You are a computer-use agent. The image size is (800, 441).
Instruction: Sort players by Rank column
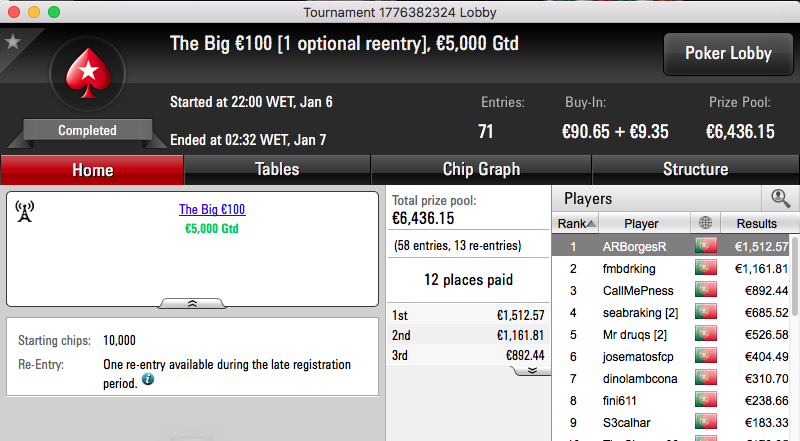pyautogui.click(x=576, y=223)
